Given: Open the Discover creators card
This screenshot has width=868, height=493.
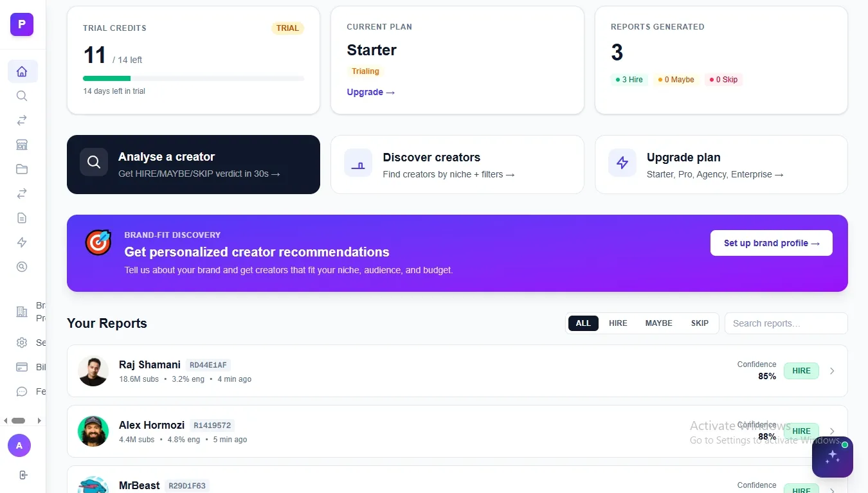Looking at the screenshot, I should click(457, 165).
